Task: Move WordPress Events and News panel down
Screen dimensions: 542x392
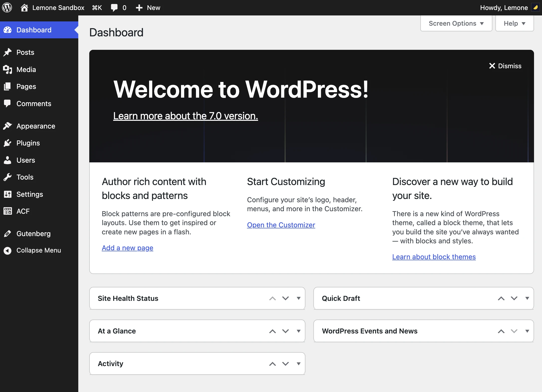Action: [514, 331]
